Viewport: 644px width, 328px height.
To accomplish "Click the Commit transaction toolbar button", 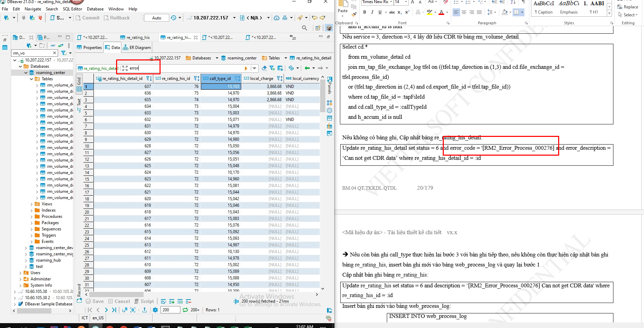I will click(x=87, y=18).
